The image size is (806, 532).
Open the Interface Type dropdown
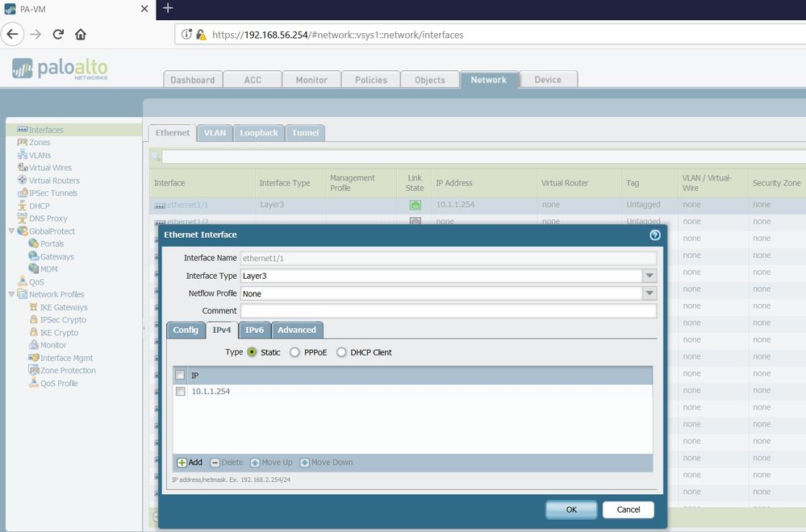click(x=649, y=276)
